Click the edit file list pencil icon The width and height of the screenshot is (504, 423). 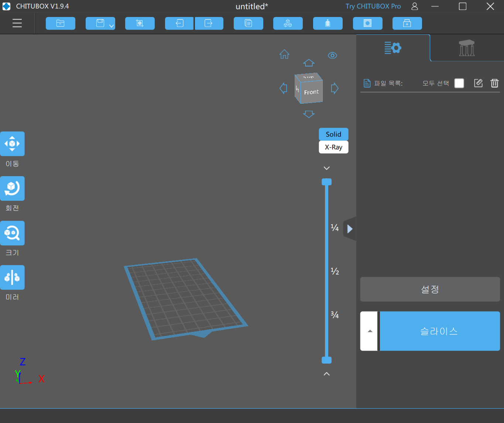click(x=478, y=83)
